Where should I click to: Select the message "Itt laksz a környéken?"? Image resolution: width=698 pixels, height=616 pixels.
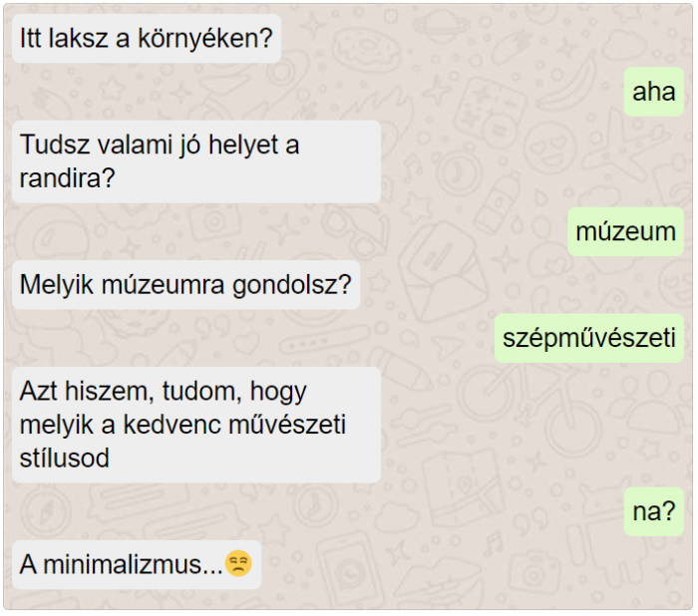(x=147, y=38)
